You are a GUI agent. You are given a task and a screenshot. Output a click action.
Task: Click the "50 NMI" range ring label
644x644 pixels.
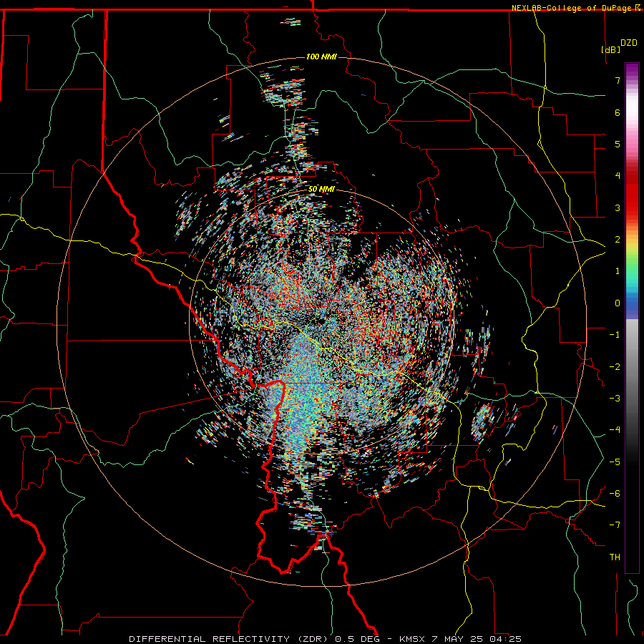321,189
